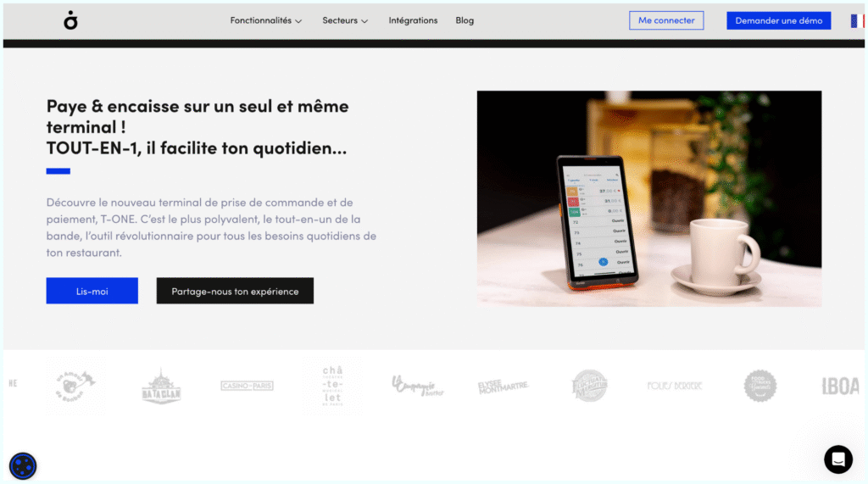The width and height of the screenshot is (868, 484).
Task: Click the Elysée Montmartre logo
Action: [x=504, y=386]
